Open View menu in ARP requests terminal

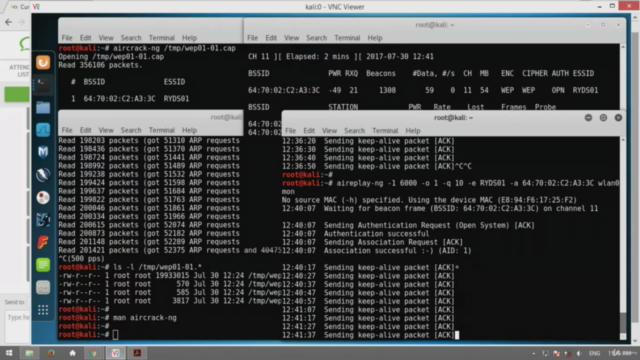tap(106, 130)
